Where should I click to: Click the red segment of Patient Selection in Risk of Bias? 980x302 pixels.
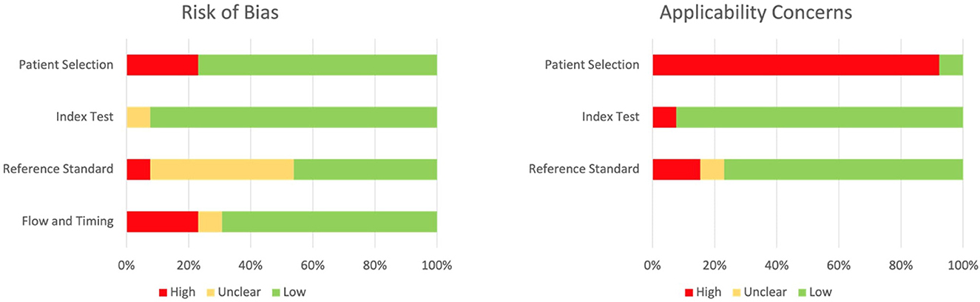tap(163, 64)
